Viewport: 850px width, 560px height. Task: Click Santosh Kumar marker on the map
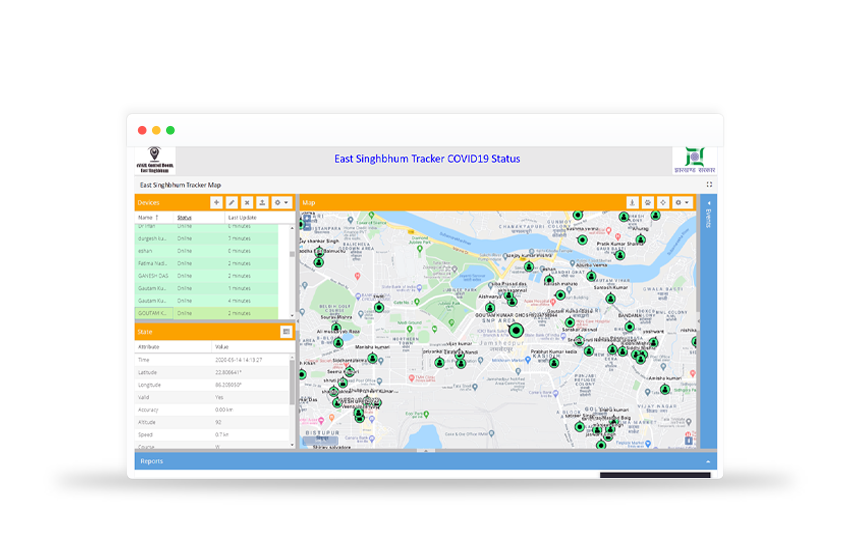[x=610, y=298]
